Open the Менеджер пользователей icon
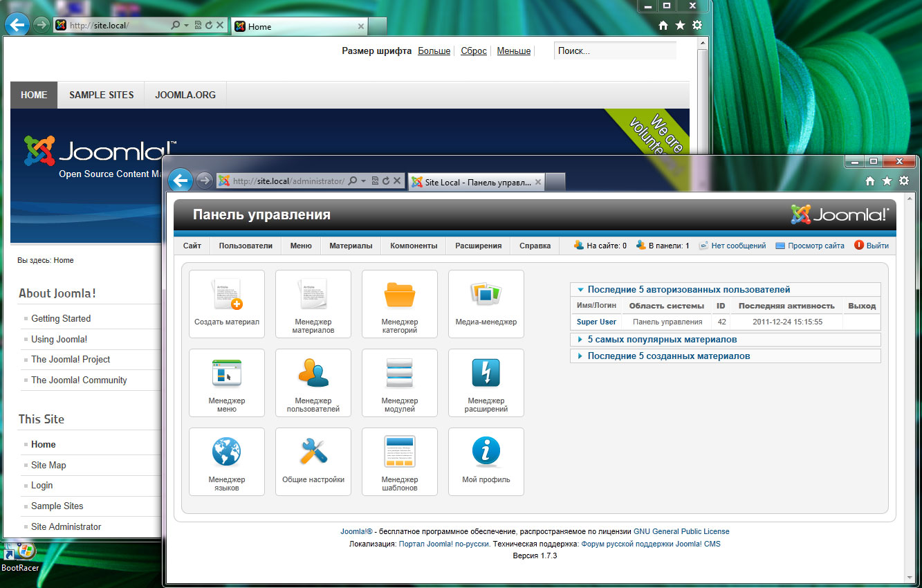Viewport: 922px width, 588px height. 313,383
